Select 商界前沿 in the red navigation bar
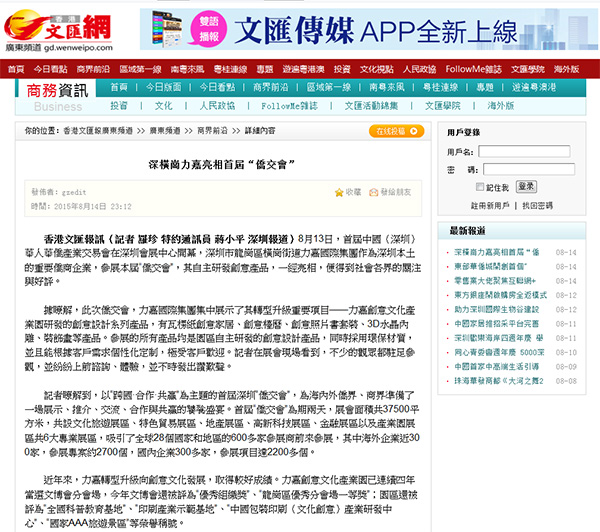600x532 pixels. (93, 69)
